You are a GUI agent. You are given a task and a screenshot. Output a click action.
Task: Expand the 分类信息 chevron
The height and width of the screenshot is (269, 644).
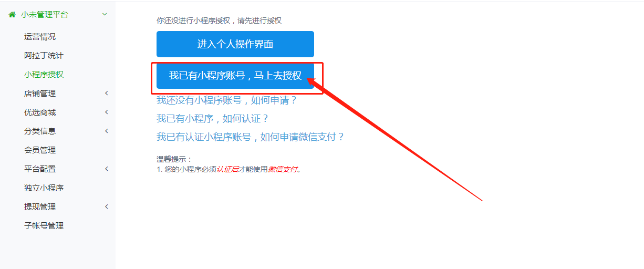click(106, 131)
